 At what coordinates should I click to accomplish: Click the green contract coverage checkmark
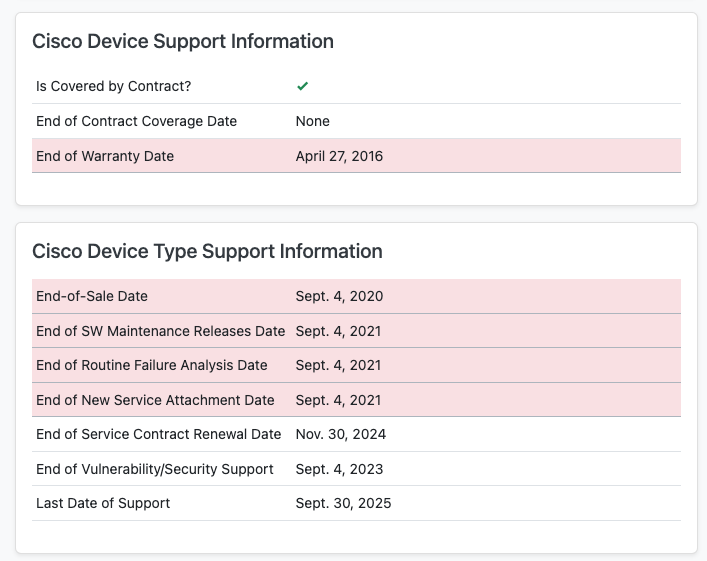coord(302,87)
